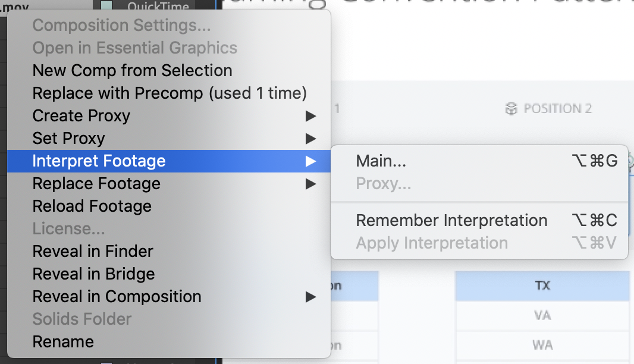Click the teal label swatch beside QuickTime
This screenshot has height=364, width=634.
click(106, 7)
